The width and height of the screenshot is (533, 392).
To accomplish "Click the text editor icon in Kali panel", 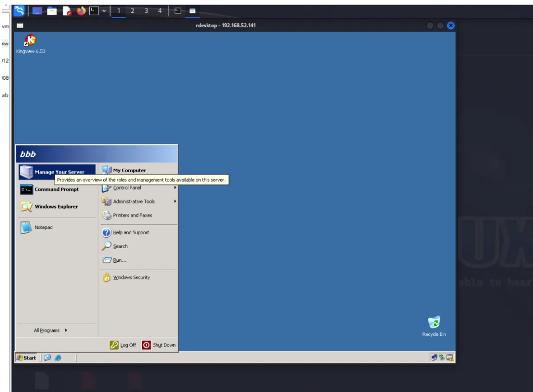I will [67, 11].
